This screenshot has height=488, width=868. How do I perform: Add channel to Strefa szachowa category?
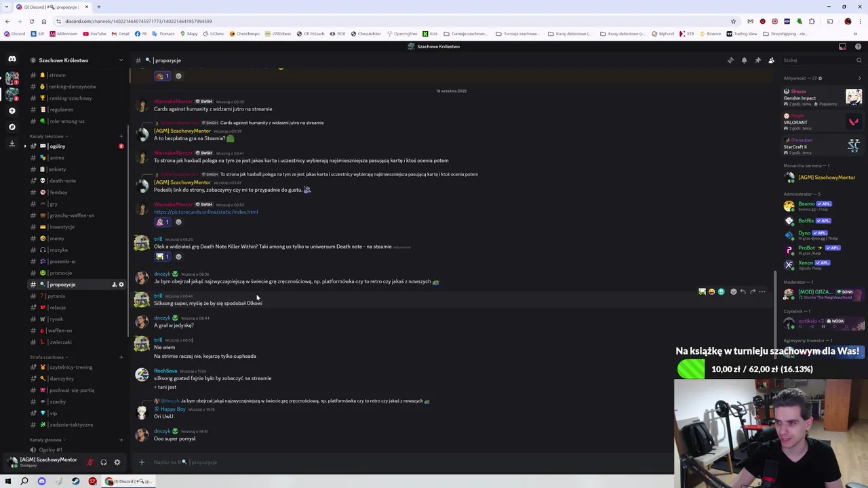(121, 357)
